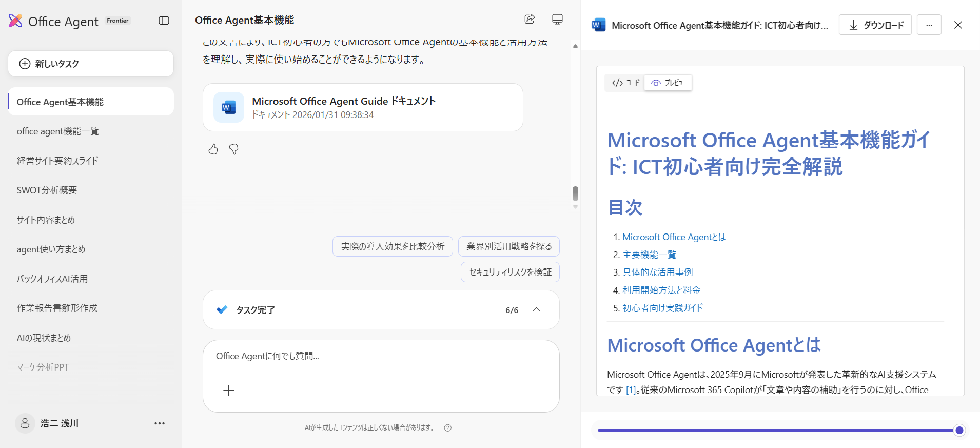Image resolution: width=980 pixels, height=448 pixels.
Task: Click the plus attach icon in input box
Action: [229, 391]
